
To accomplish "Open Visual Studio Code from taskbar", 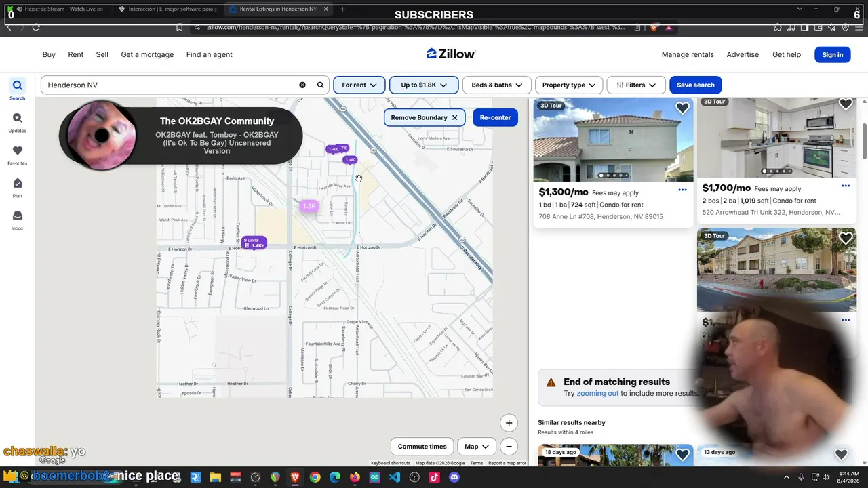I will coord(395,477).
